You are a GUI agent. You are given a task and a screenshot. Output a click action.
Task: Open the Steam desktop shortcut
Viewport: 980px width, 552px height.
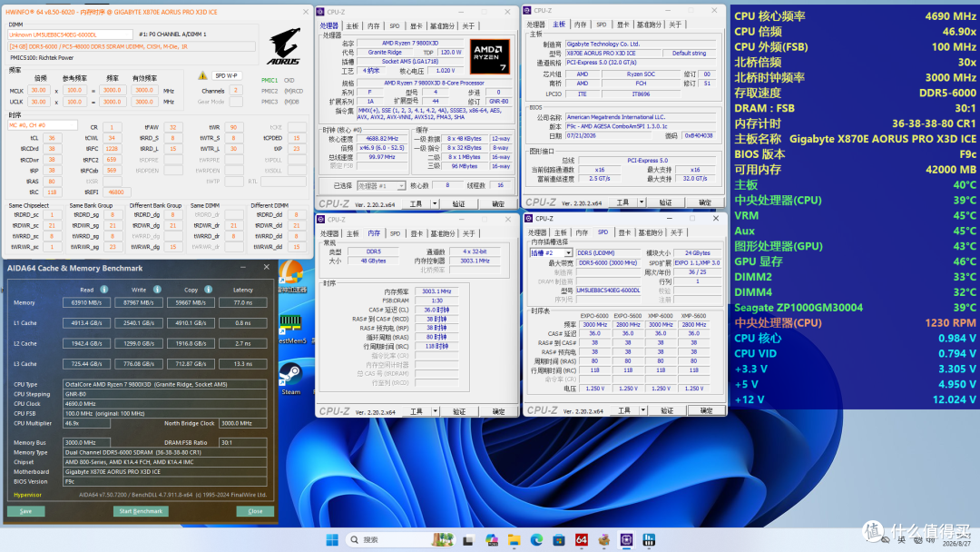tap(290, 378)
